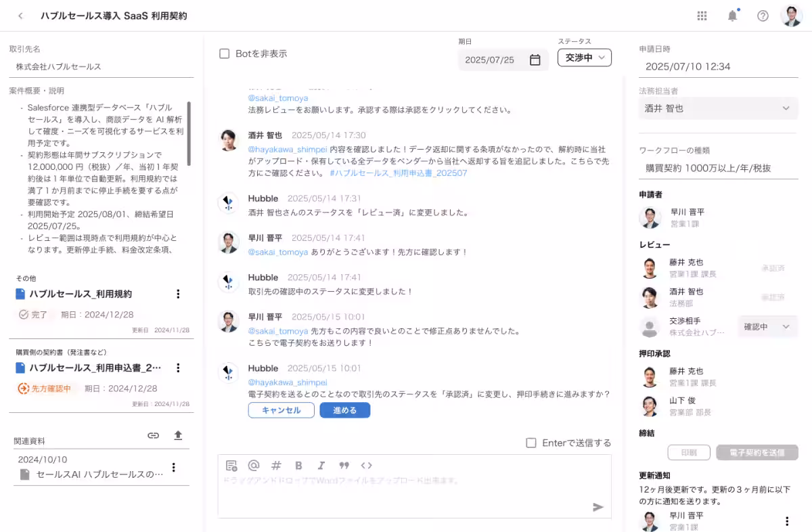Click the blockquote formatting icon
This screenshot has height=532, width=812.
point(344,465)
